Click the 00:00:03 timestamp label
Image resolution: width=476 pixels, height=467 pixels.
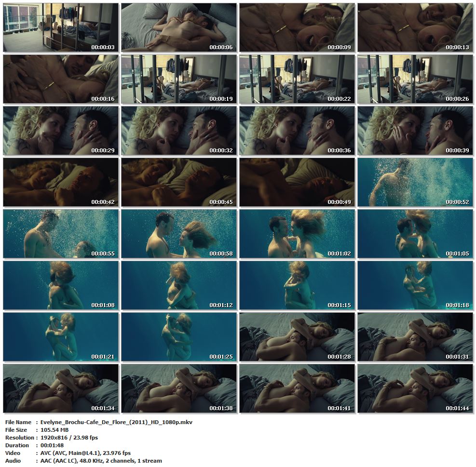103,47
